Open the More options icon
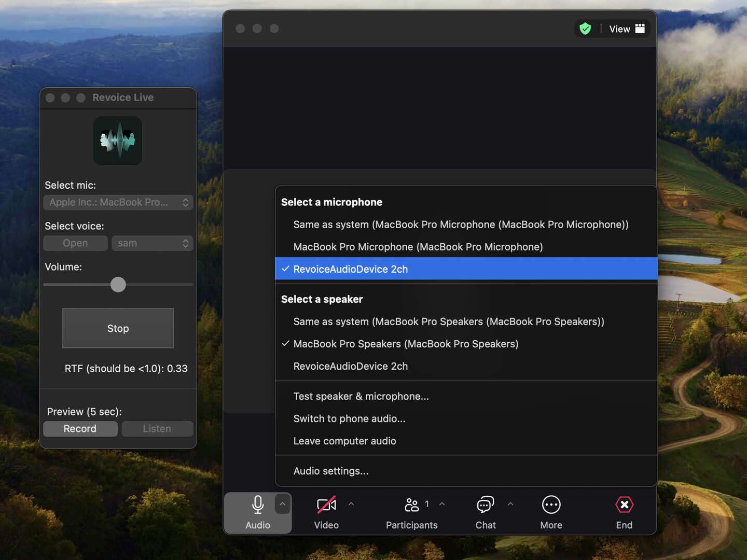 tap(551, 505)
